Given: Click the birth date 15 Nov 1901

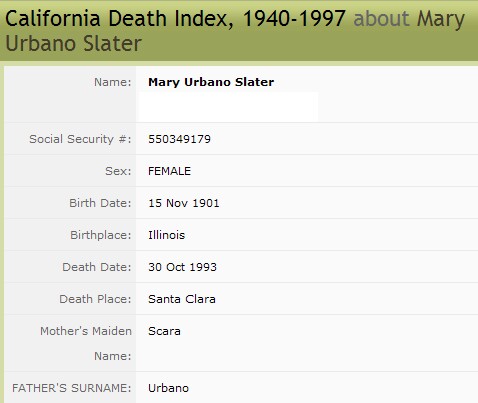Looking at the screenshot, I should (x=184, y=203).
